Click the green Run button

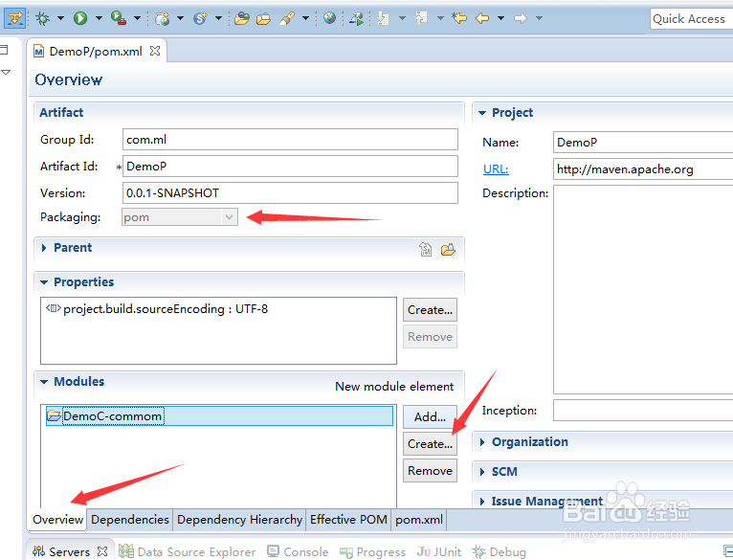click(80, 18)
